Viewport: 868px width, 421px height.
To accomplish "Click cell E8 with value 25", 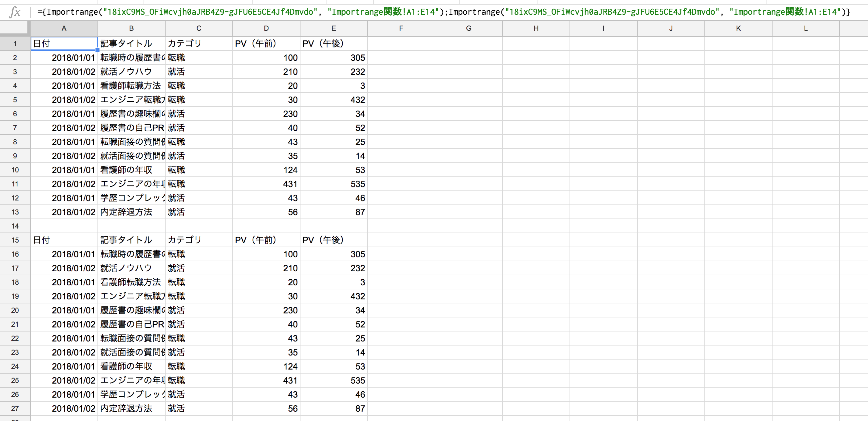I will point(334,142).
